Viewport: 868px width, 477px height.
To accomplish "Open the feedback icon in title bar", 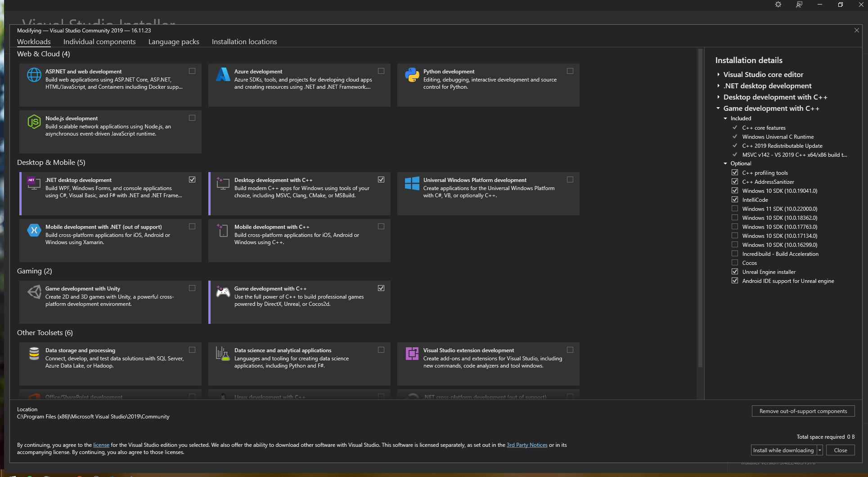I will click(799, 5).
